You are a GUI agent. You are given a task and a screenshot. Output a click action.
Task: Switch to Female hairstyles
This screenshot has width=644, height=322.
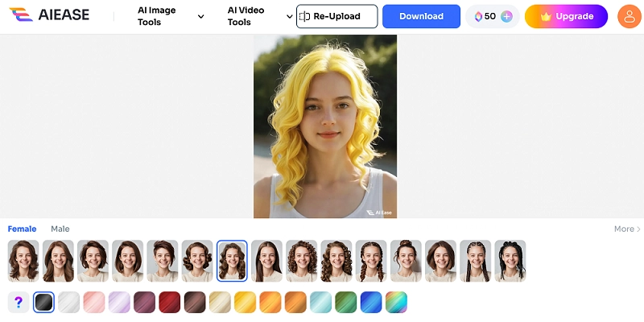pyautogui.click(x=22, y=229)
